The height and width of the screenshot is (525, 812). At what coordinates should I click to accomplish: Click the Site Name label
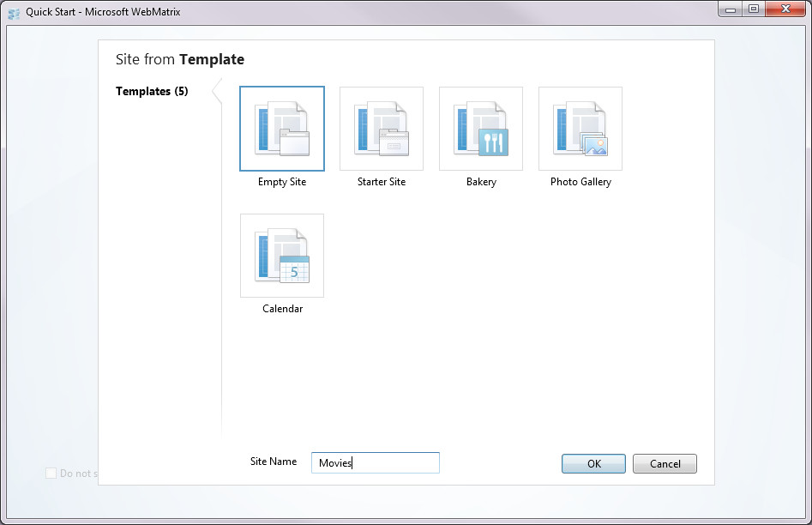point(274,462)
